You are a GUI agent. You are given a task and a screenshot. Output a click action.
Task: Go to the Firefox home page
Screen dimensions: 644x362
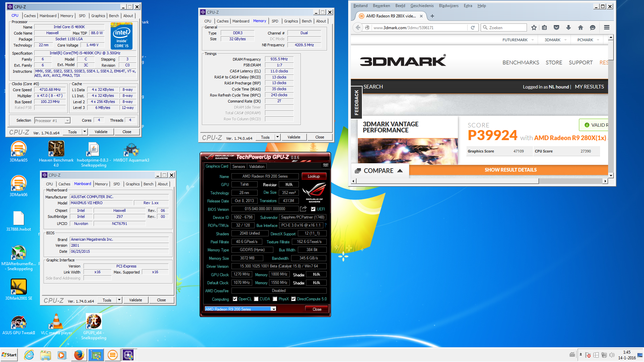tap(581, 27)
